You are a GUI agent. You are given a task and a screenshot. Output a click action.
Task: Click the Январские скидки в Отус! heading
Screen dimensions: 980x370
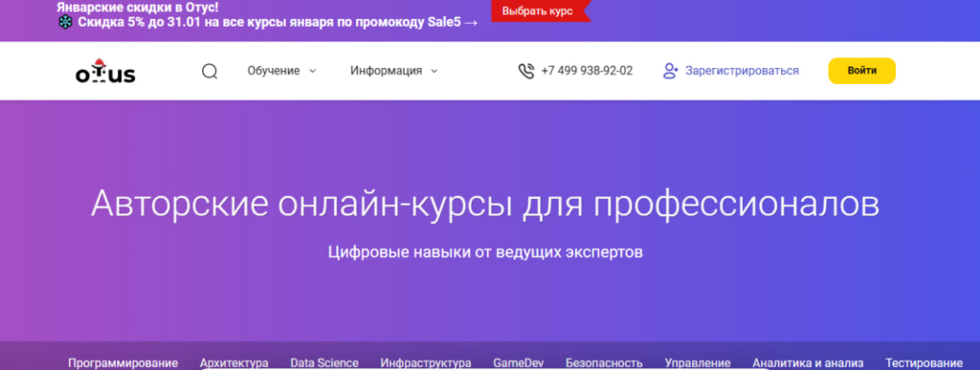pos(138,8)
